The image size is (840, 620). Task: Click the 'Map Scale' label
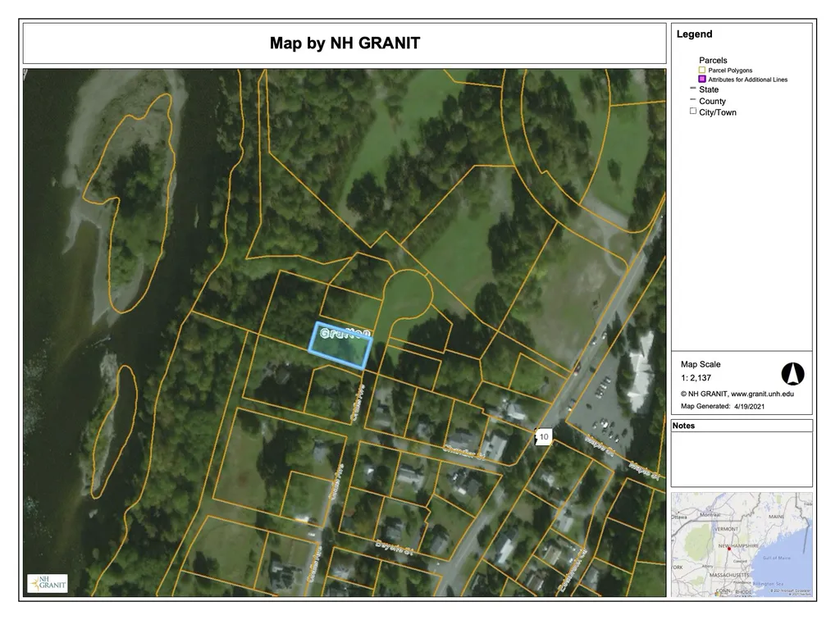tap(701, 364)
